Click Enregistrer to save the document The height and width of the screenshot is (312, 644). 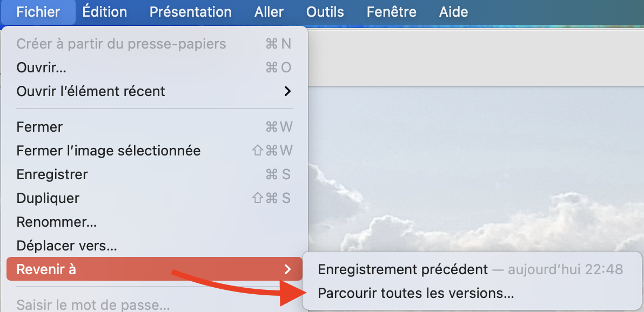[x=52, y=174]
